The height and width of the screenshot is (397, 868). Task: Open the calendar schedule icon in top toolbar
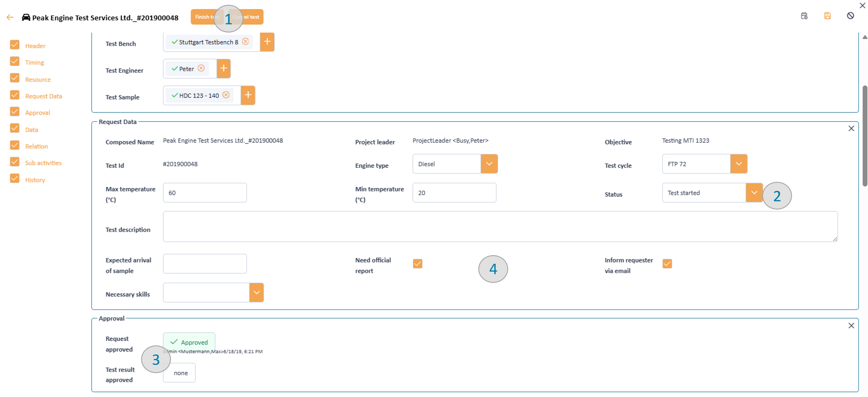coord(804,16)
